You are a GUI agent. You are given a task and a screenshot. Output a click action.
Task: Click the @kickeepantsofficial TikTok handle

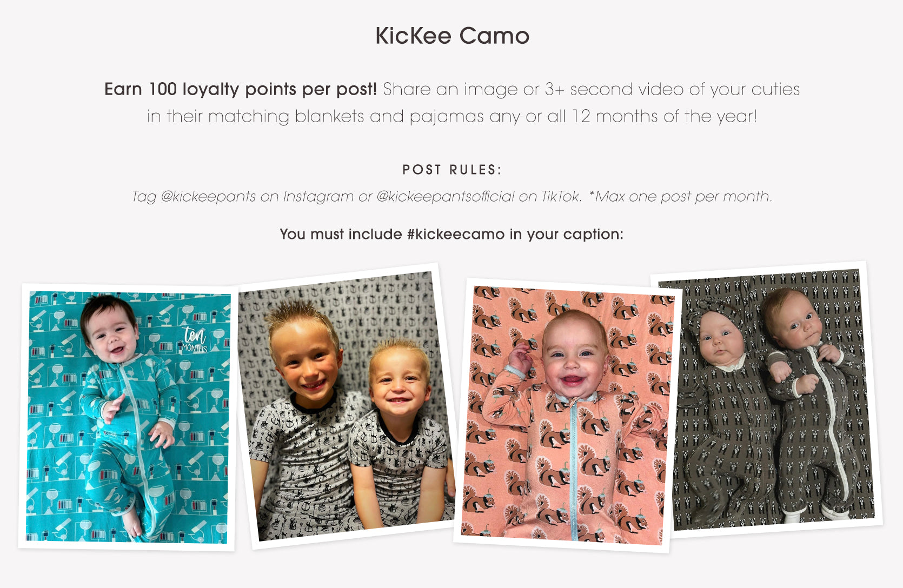(x=445, y=197)
